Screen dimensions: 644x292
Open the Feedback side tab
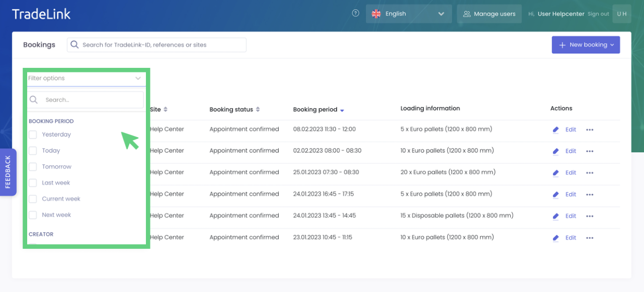pos(8,172)
